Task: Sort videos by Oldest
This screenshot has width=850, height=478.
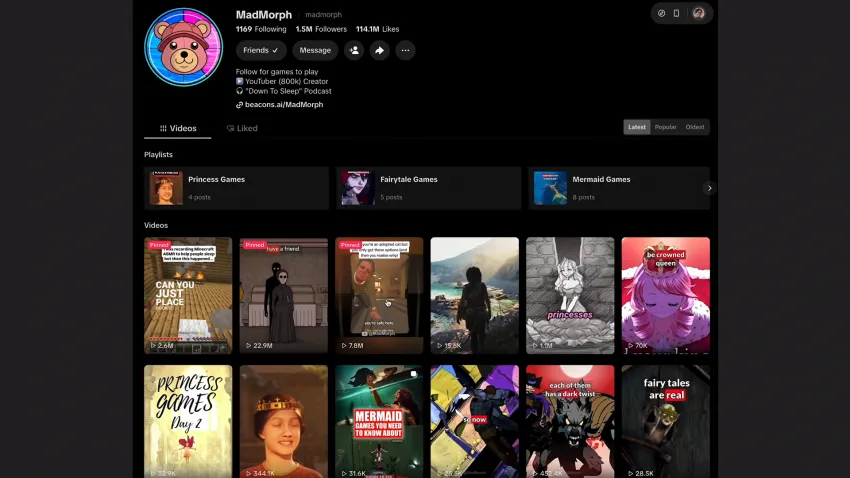Action: click(x=695, y=127)
